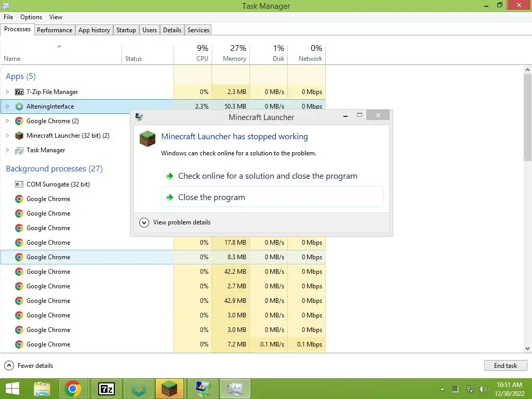532x399 pixels.
Task: Click the scroll up arrow of process list
Action: click(x=527, y=70)
